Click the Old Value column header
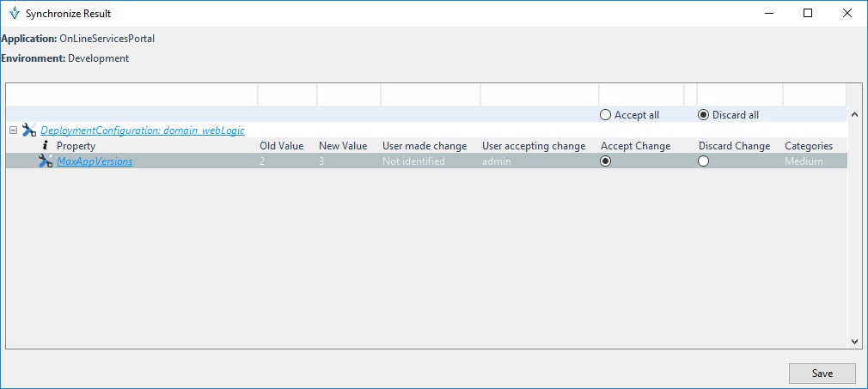 [281, 146]
